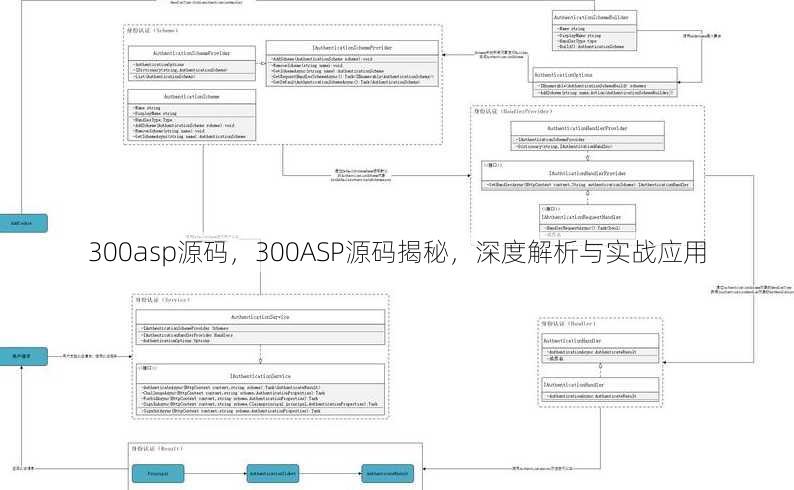Select the IAuthenticationSchemeProvider interface title
Screen dimensions: 794x490
(x=352, y=48)
